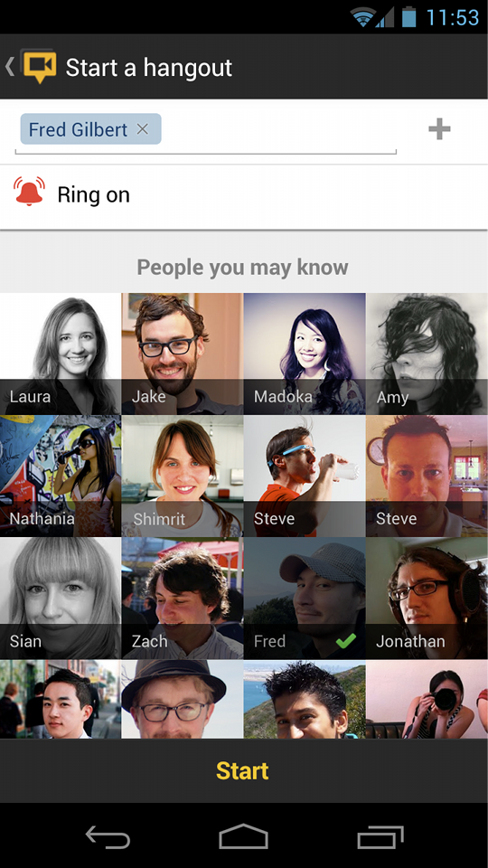The height and width of the screenshot is (868, 488).
Task: Select Jonathan wearing headphones
Action: [427, 599]
